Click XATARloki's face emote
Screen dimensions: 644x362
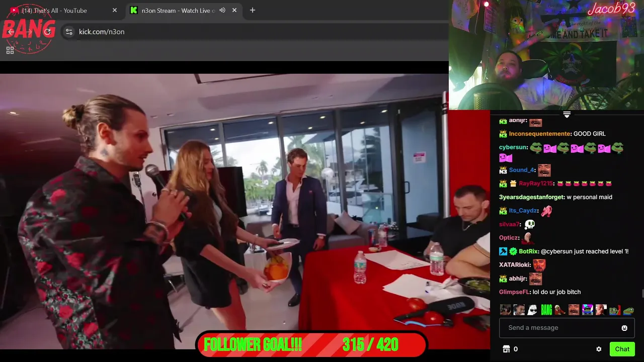[539, 265]
